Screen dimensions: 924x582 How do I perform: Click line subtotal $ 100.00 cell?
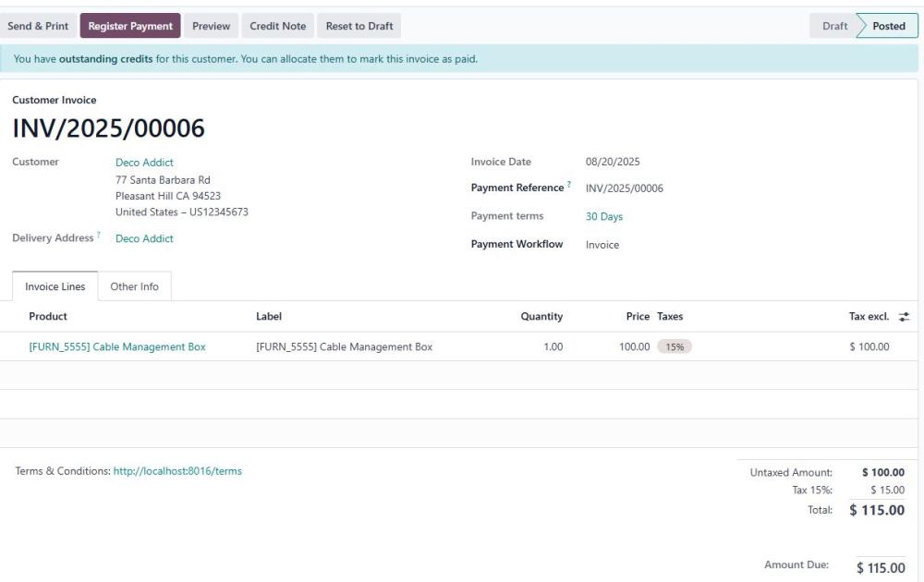[869, 347]
